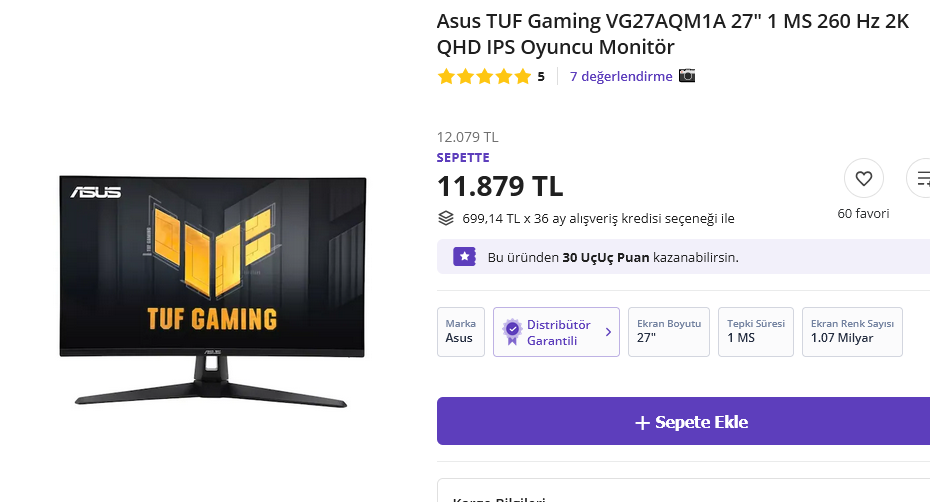Click the Distribütör Garantili badge icon
930x502 pixels.
(x=512, y=332)
